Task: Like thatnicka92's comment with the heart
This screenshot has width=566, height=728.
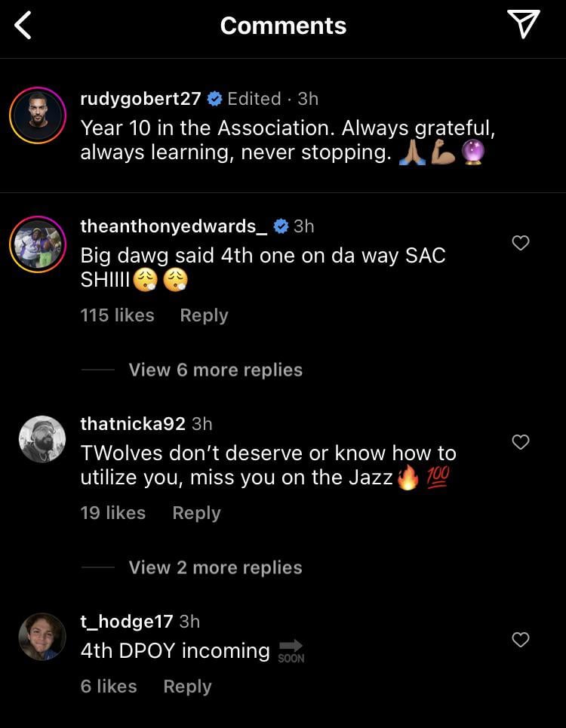Action: 521,442
